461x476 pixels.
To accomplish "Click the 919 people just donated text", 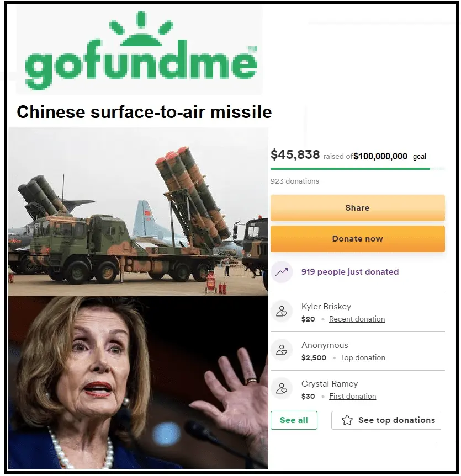I will coord(350,272).
